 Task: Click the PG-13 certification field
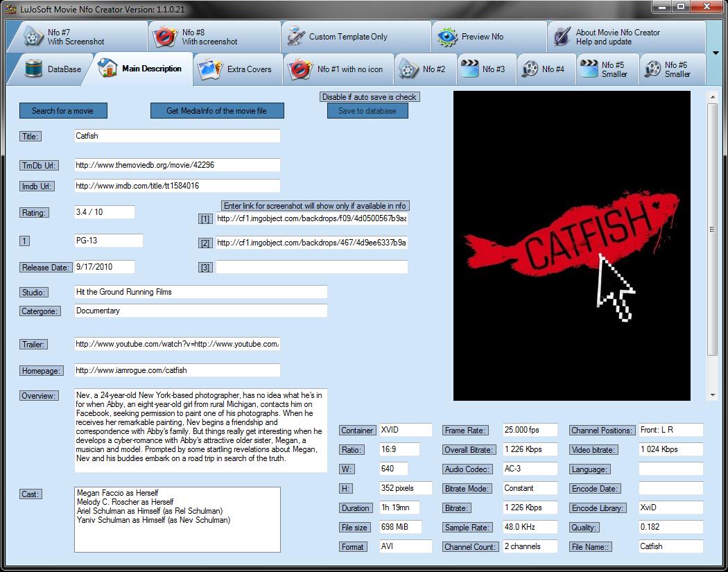coord(109,241)
